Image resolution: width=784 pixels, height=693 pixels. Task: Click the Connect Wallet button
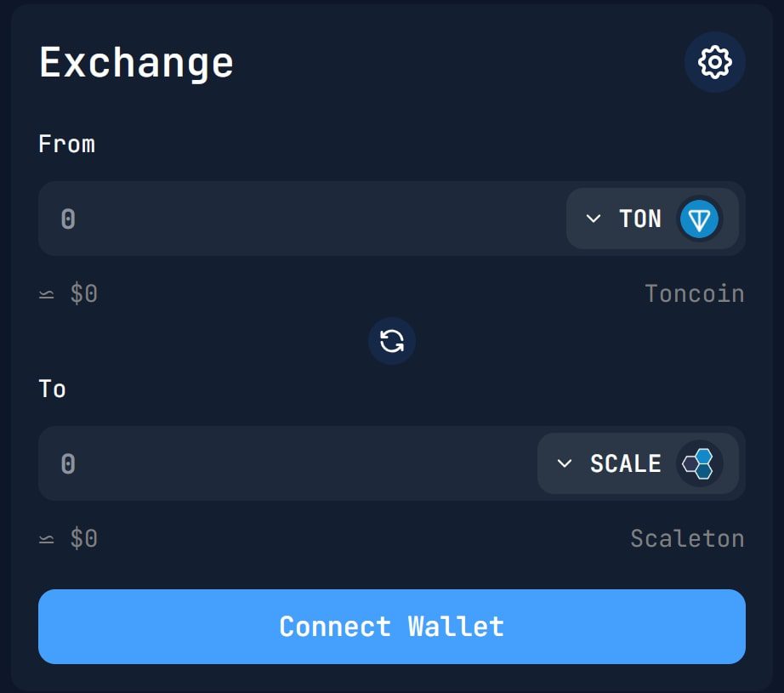(x=392, y=627)
